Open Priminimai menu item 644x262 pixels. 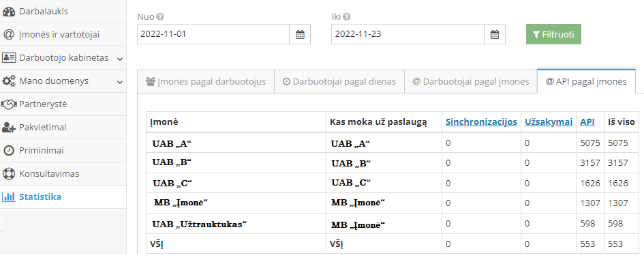(63, 151)
